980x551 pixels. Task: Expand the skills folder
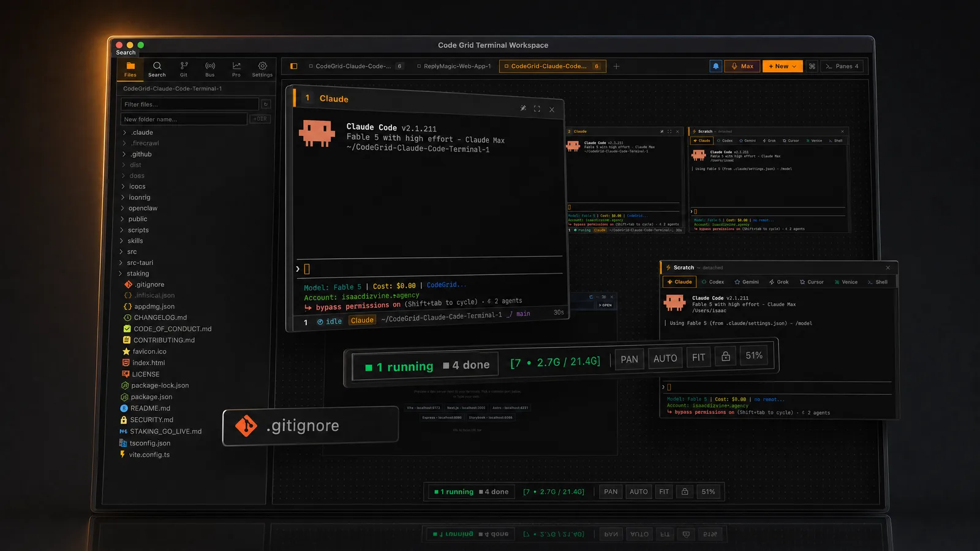click(132, 241)
